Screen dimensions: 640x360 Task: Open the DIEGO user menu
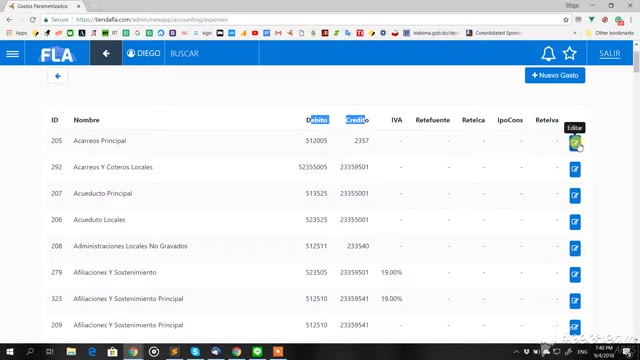[x=143, y=53]
